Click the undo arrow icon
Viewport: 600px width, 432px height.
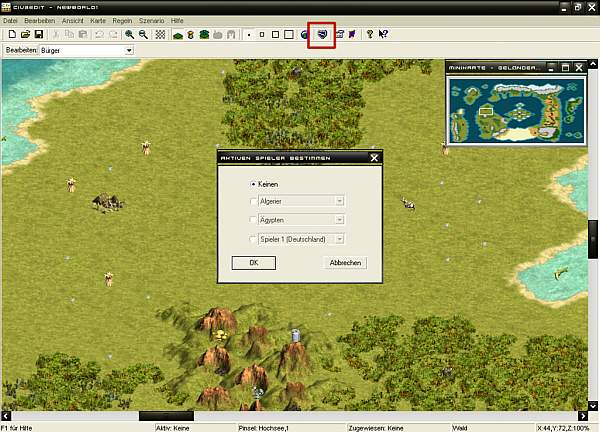pos(99,34)
